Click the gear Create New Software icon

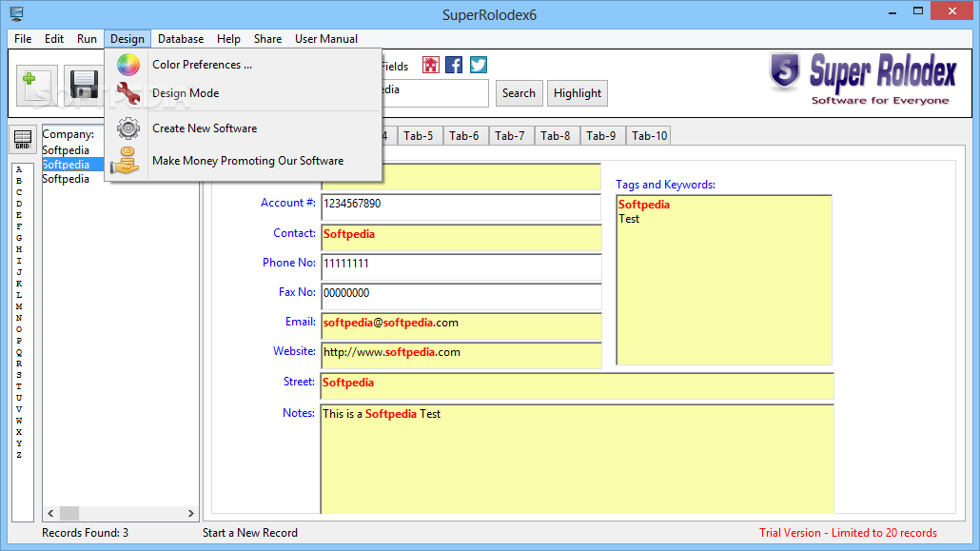128,128
